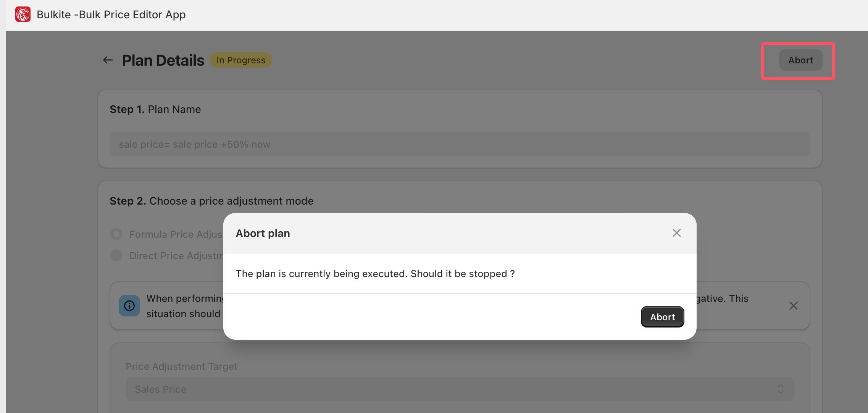Go back using the arrow beside Plan Details
868x413 pixels.
(x=108, y=60)
